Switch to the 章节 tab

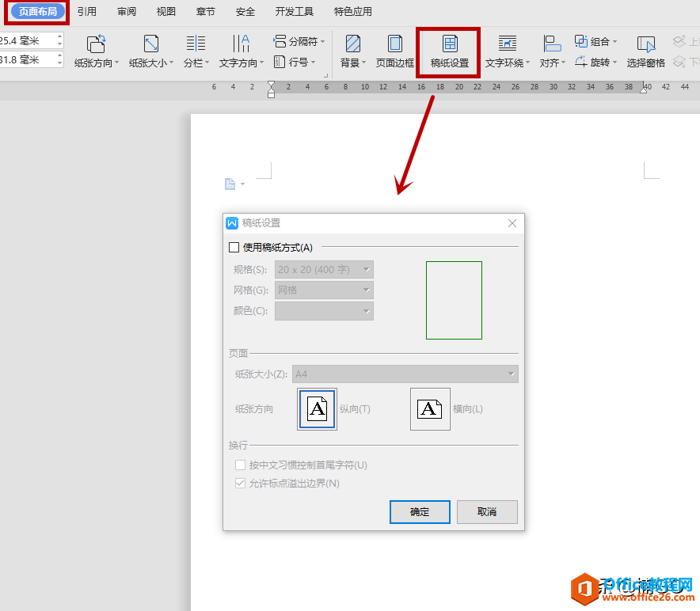point(205,12)
